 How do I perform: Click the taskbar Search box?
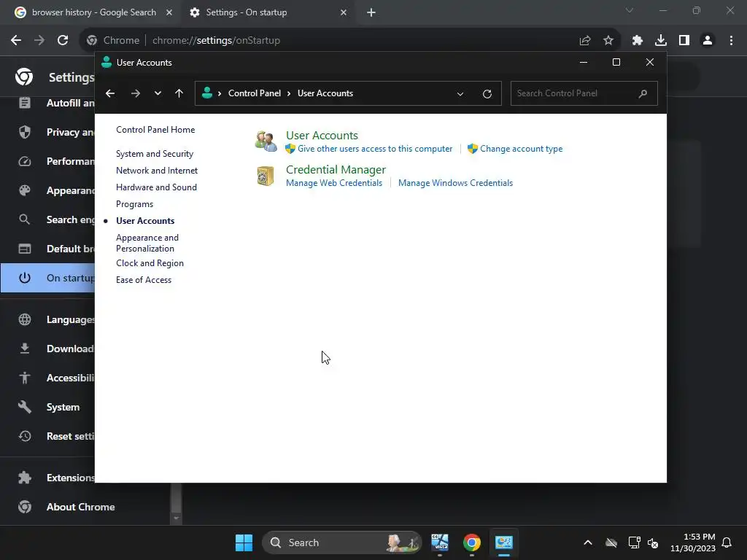click(341, 542)
